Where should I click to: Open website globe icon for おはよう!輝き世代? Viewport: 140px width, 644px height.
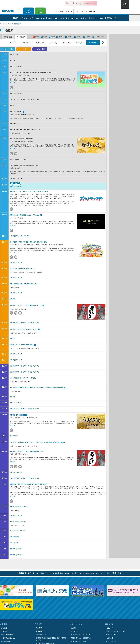tap(11, 88)
